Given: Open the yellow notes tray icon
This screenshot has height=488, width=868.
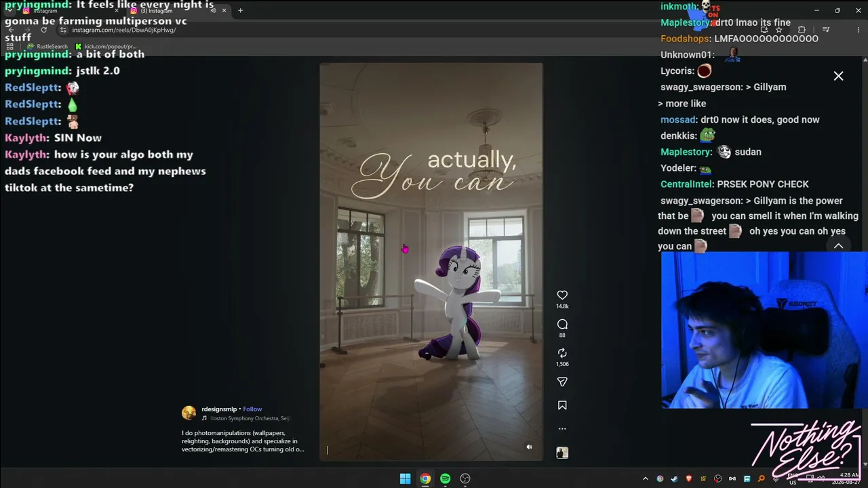Looking at the screenshot, I should [x=703, y=479].
